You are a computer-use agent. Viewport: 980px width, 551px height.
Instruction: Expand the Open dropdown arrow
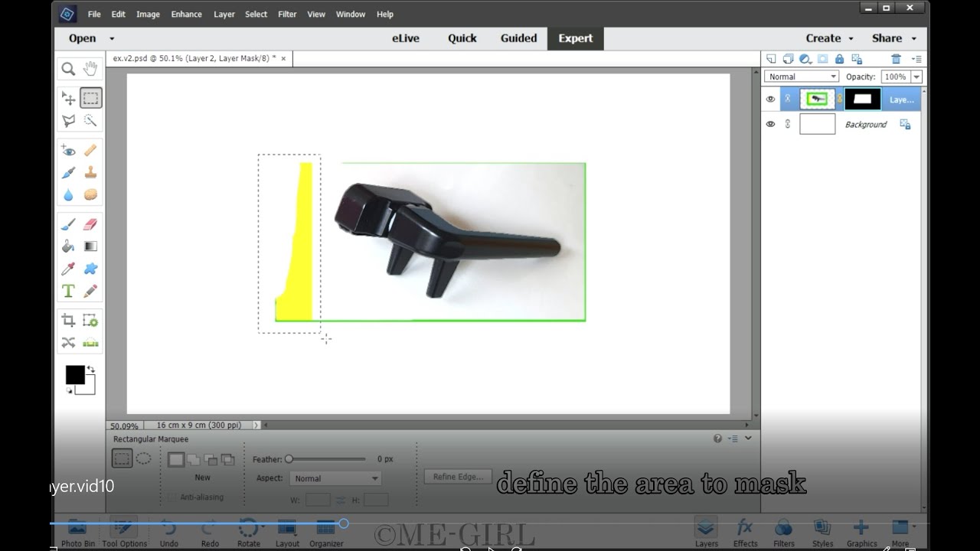click(112, 38)
